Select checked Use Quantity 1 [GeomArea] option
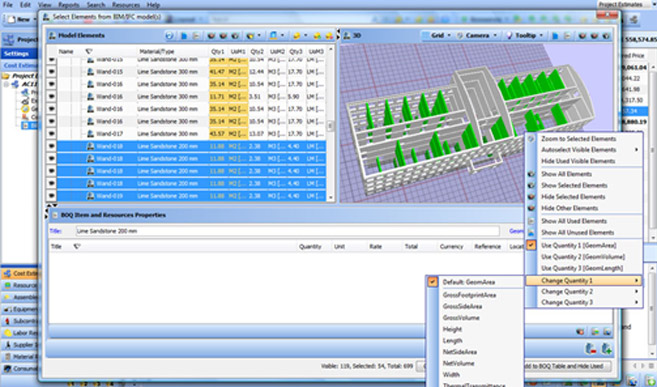657x387 pixels. [584, 245]
